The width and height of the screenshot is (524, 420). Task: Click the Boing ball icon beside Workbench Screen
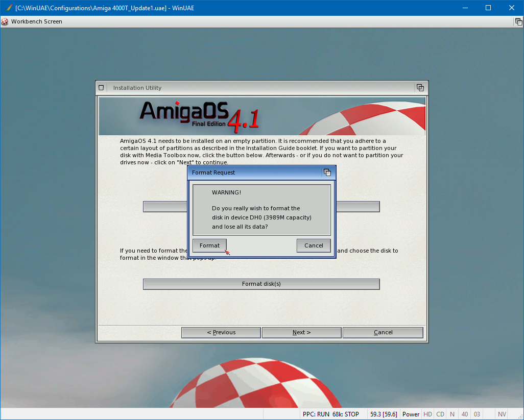pos(5,21)
